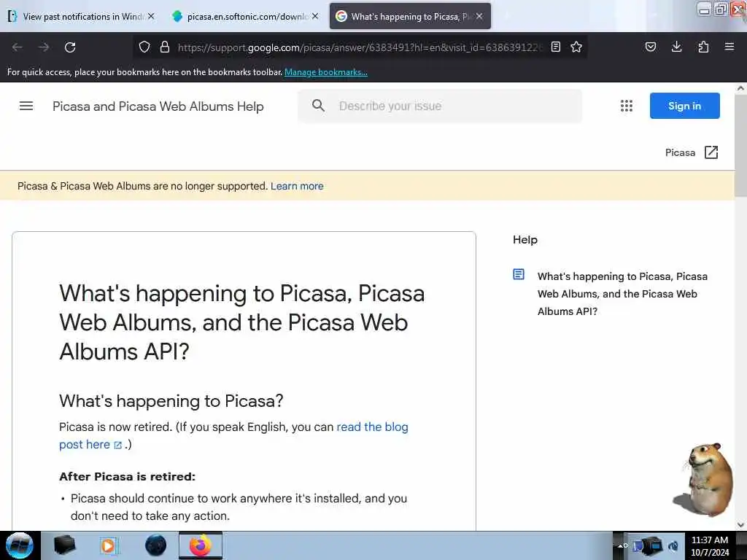
Task: Open the Google apps grid
Action: point(627,106)
